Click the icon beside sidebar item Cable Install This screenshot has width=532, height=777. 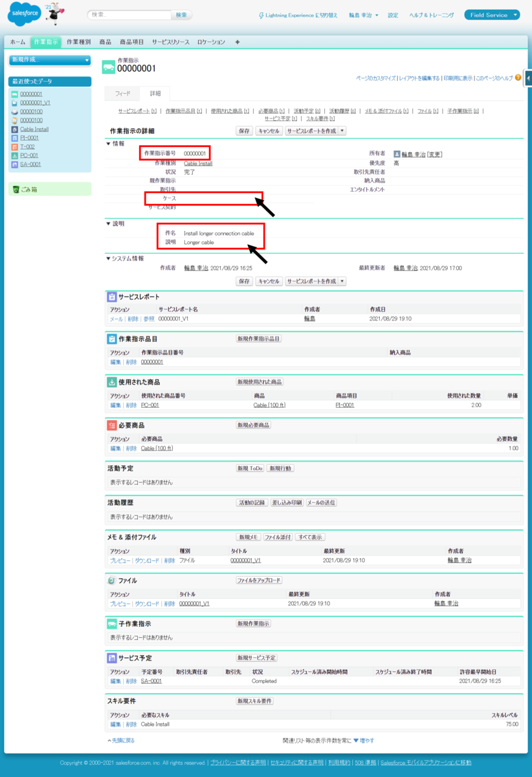(x=15, y=129)
